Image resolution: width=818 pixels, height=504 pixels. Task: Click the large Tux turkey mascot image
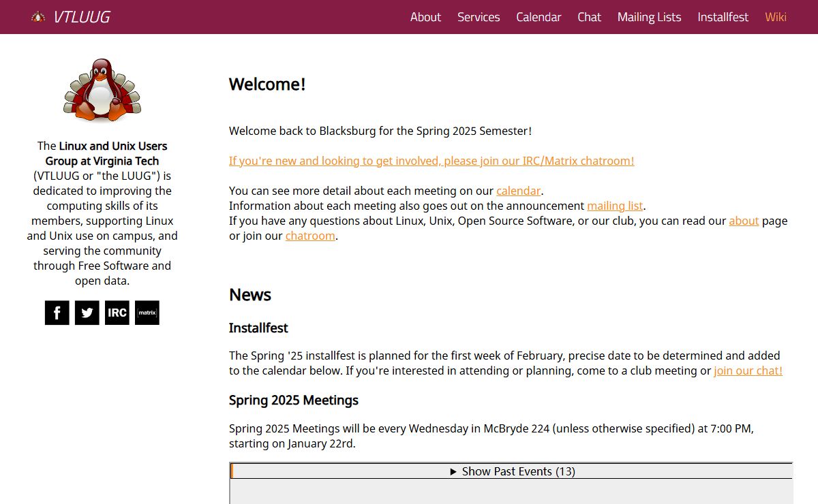click(102, 90)
